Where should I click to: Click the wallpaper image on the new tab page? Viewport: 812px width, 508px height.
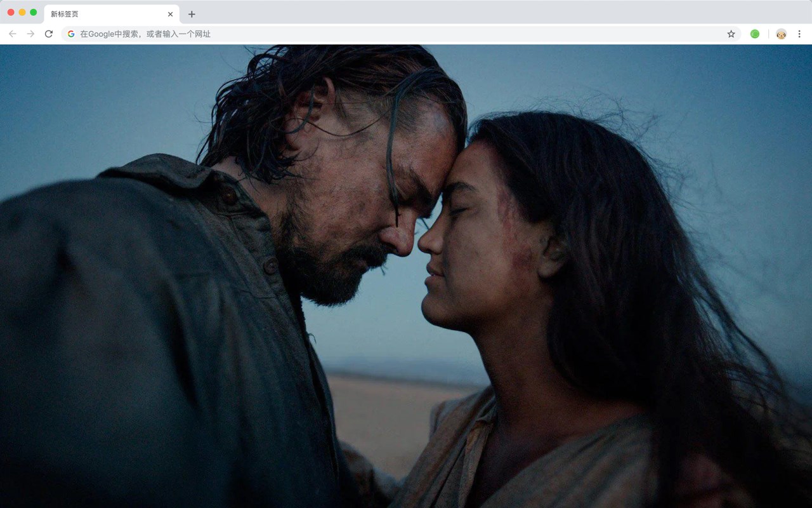406,276
